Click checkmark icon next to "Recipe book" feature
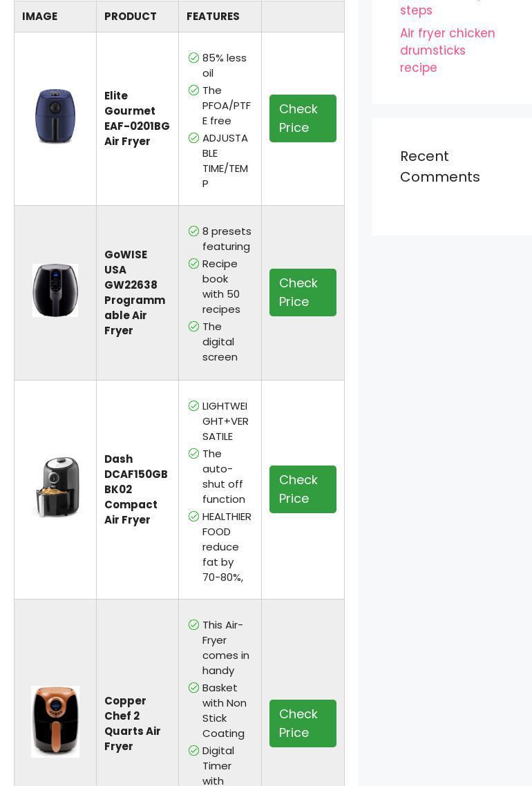This screenshot has width=532, height=786. [193, 264]
